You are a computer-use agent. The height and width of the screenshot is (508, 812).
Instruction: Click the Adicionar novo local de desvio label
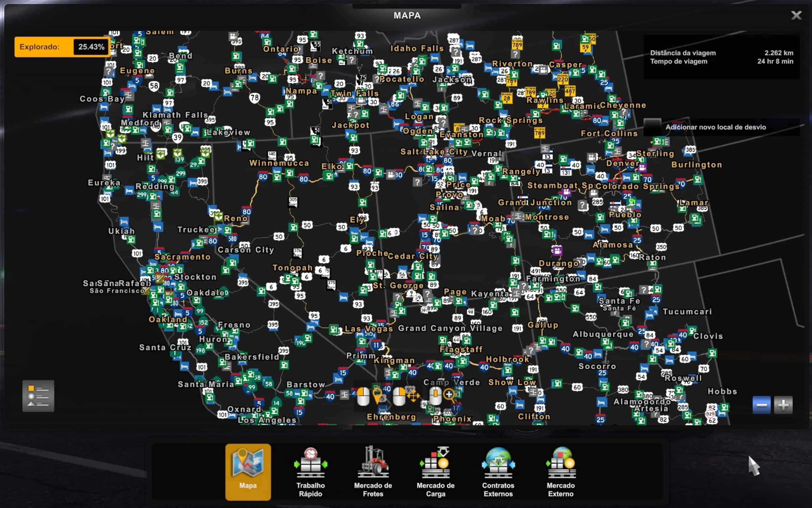715,127
